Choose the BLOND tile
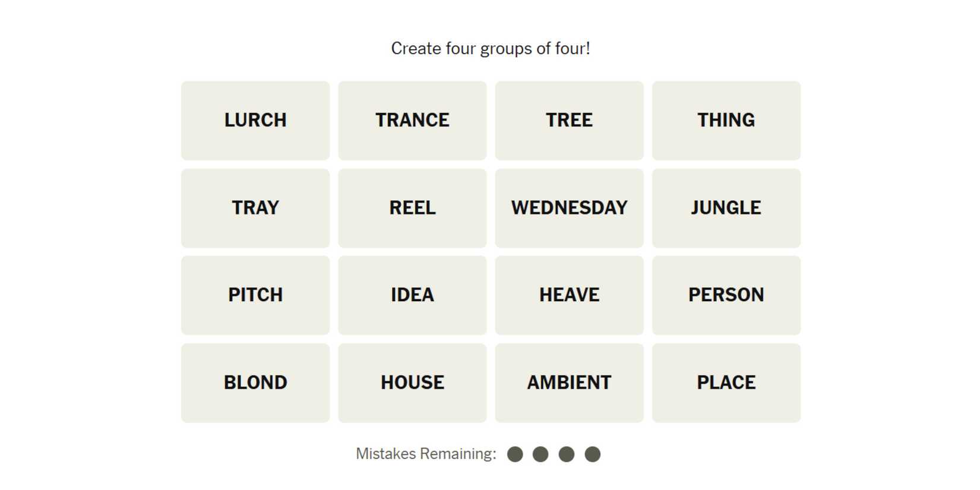This screenshot has height=490, width=980. click(255, 382)
